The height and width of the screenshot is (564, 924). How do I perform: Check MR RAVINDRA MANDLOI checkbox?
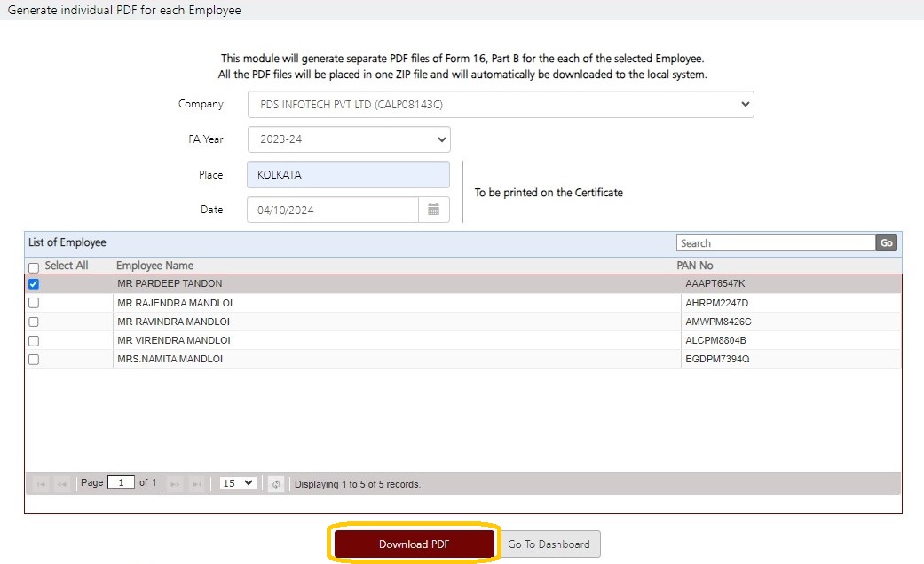pyautogui.click(x=34, y=322)
